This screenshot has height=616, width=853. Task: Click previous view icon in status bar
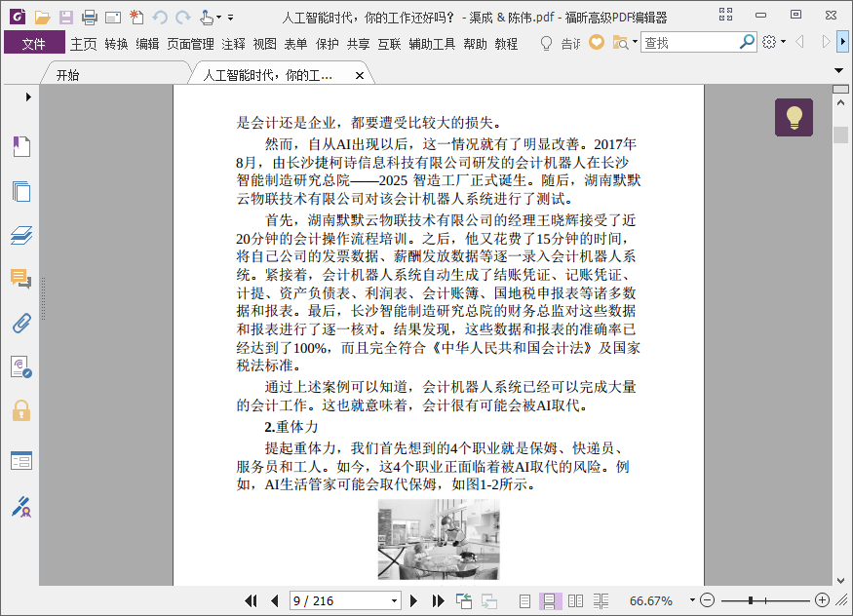tap(464, 600)
